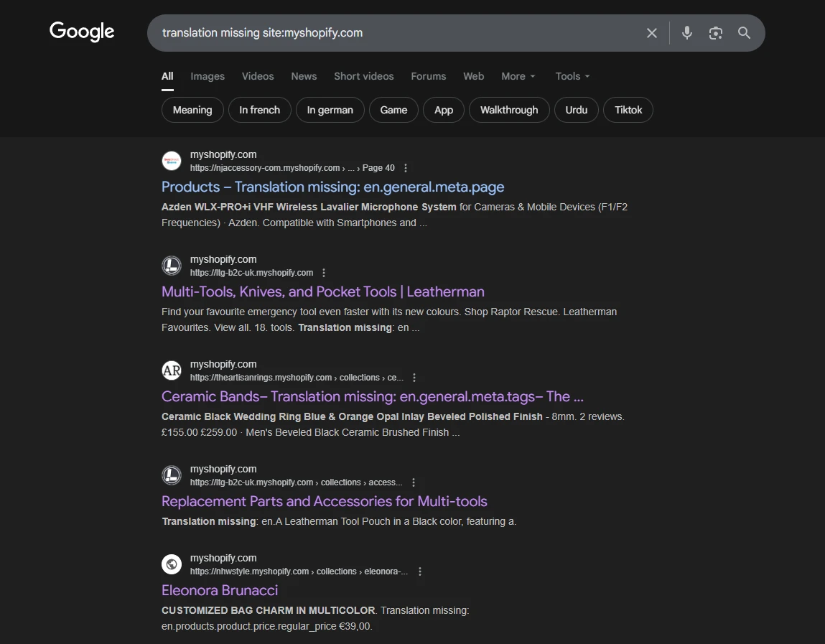Start voice search with the microphone icon
Viewport: 825px width, 644px height.
[686, 33]
